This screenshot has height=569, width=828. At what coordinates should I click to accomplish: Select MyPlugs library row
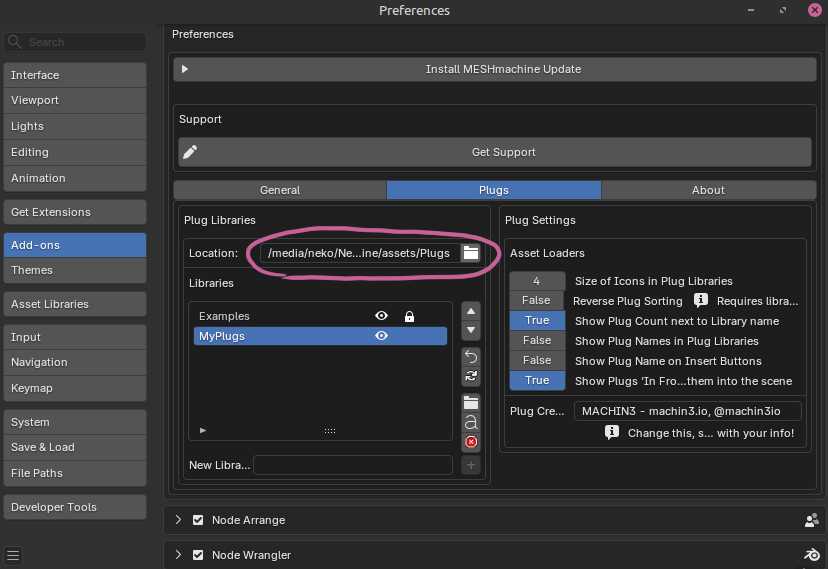coord(320,336)
